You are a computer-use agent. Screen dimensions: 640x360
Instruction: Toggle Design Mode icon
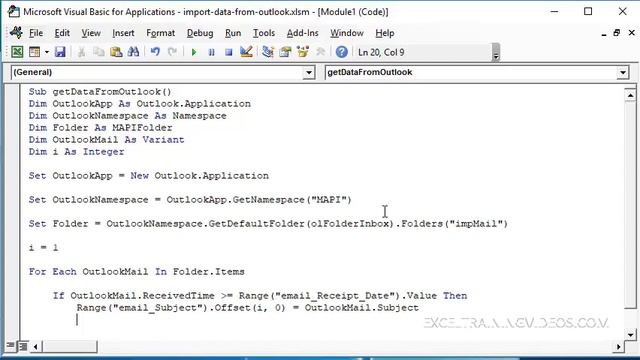click(246, 52)
